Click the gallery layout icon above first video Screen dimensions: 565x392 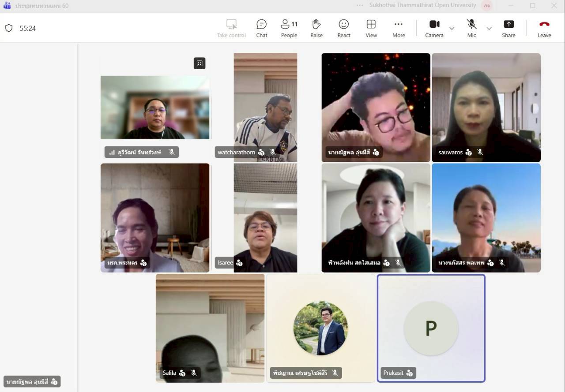click(200, 63)
